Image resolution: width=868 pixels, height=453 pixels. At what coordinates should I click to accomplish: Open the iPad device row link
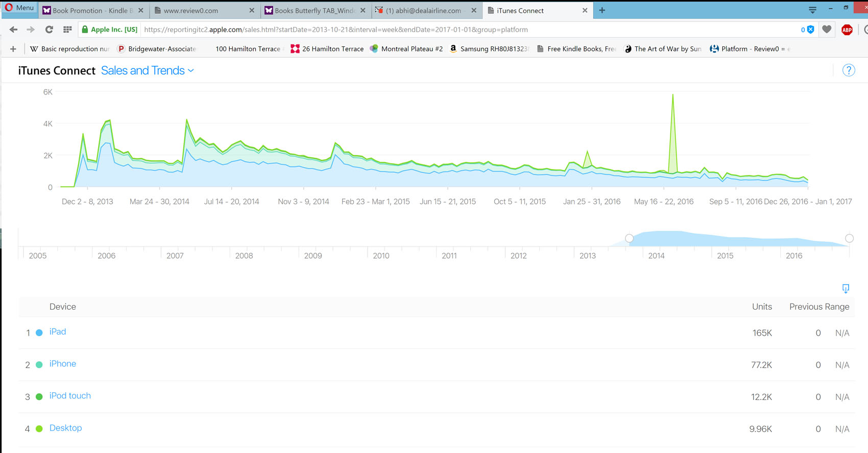[x=58, y=332]
